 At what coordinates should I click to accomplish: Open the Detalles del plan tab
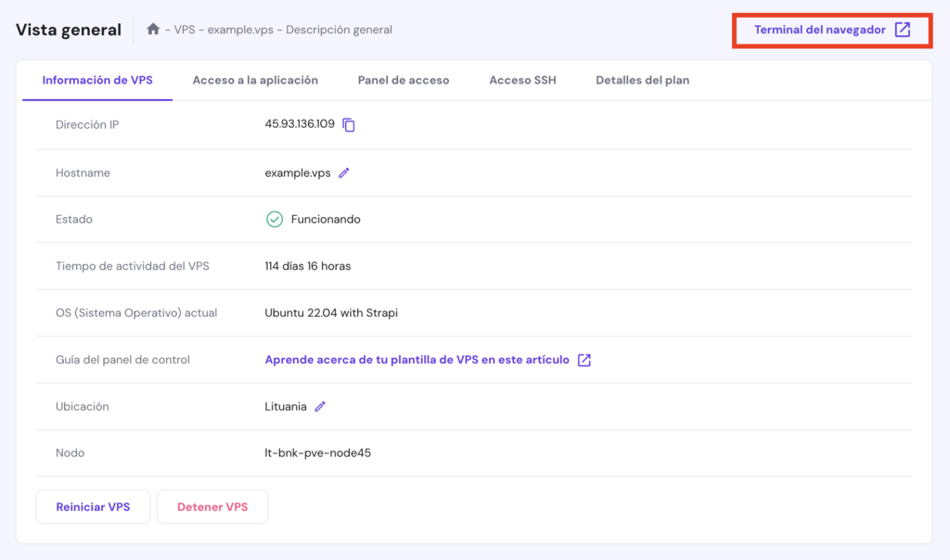point(643,80)
